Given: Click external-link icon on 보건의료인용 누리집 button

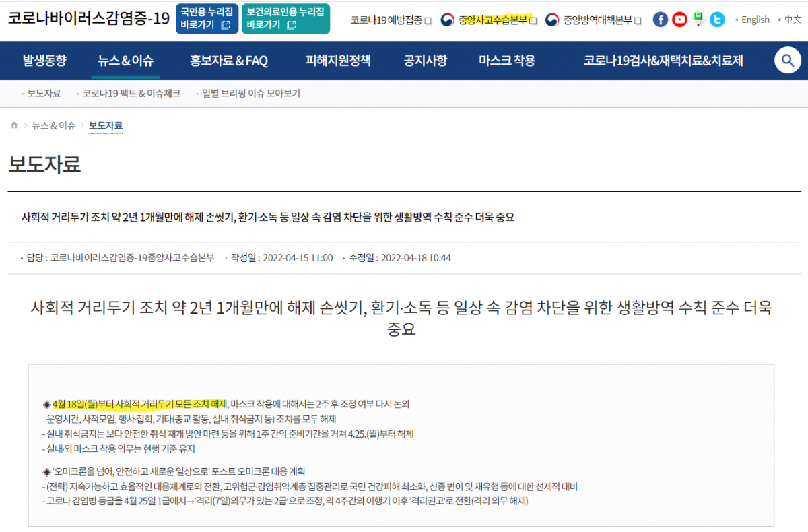Looking at the screenshot, I should tap(292, 25).
